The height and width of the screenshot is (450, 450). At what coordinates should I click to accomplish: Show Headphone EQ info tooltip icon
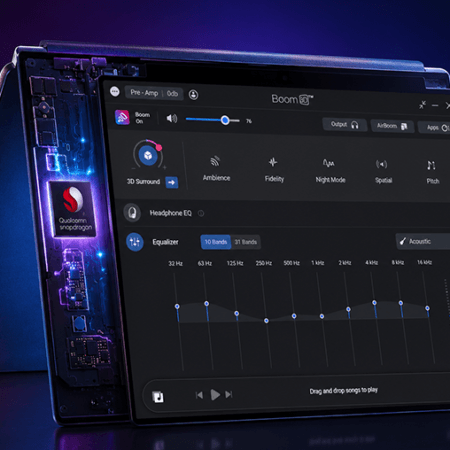201,213
